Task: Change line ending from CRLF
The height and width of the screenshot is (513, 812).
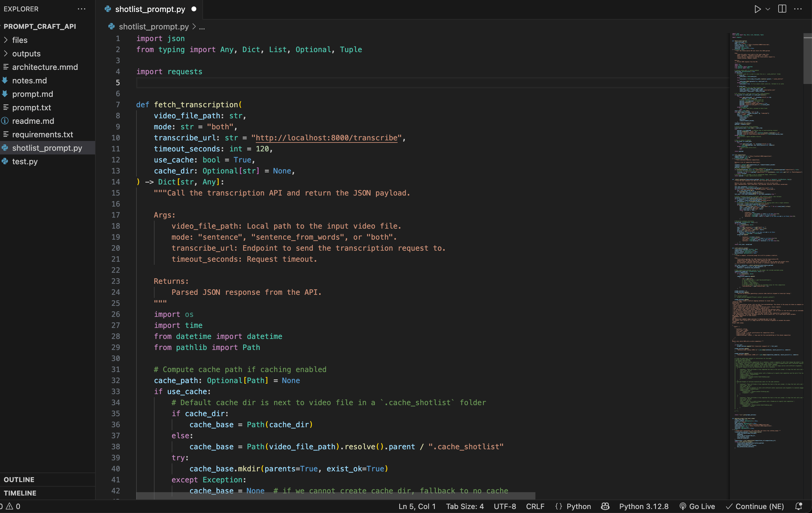Action: point(535,506)
